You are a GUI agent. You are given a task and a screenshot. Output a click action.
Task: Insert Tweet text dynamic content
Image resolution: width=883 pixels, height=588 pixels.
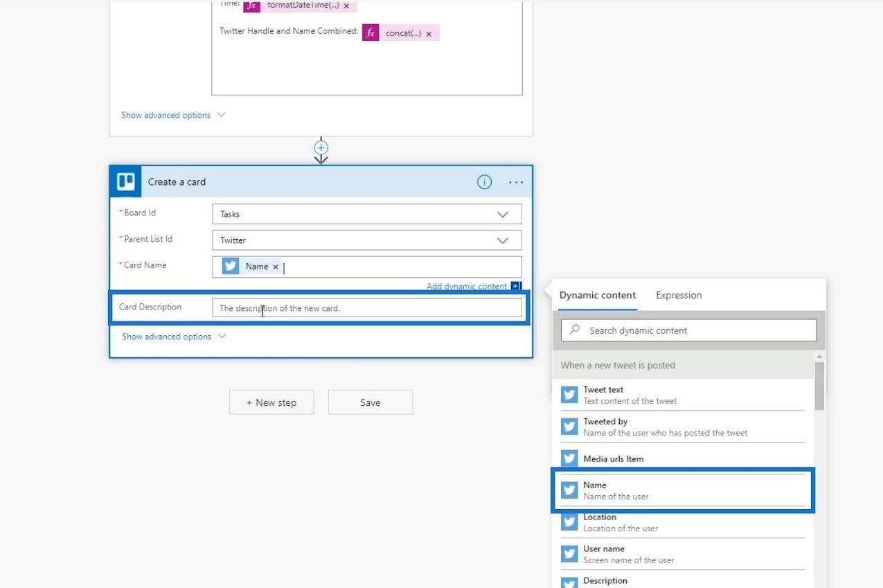682,395
